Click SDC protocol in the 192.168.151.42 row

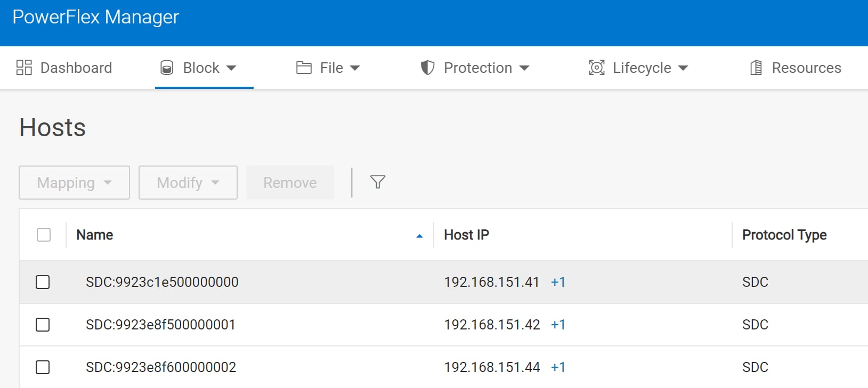pos(755,325)
